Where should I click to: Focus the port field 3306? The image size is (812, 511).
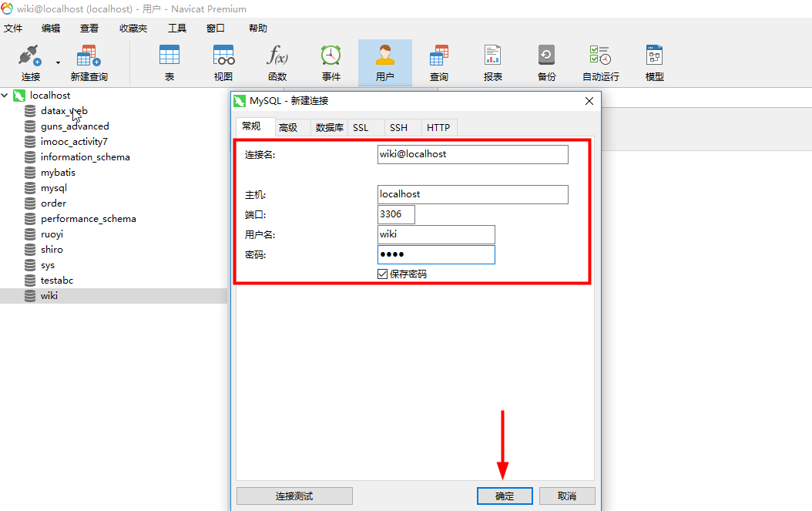click(x=396, y=214)
